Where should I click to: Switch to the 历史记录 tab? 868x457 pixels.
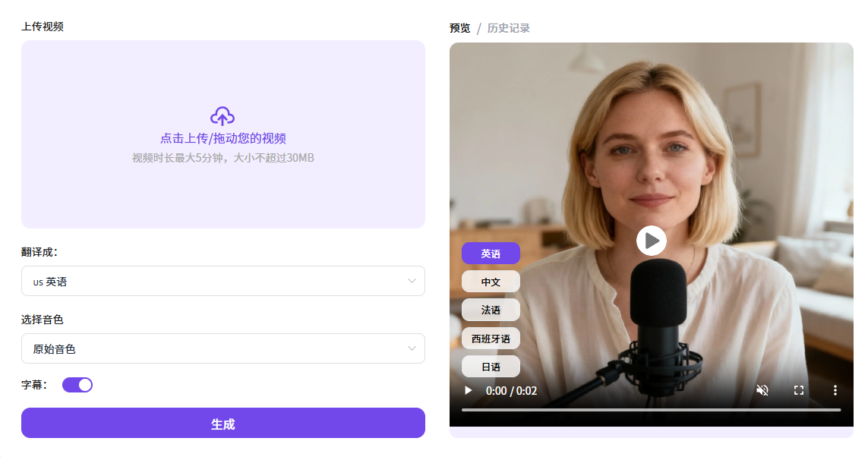click(x=508, y=28)
